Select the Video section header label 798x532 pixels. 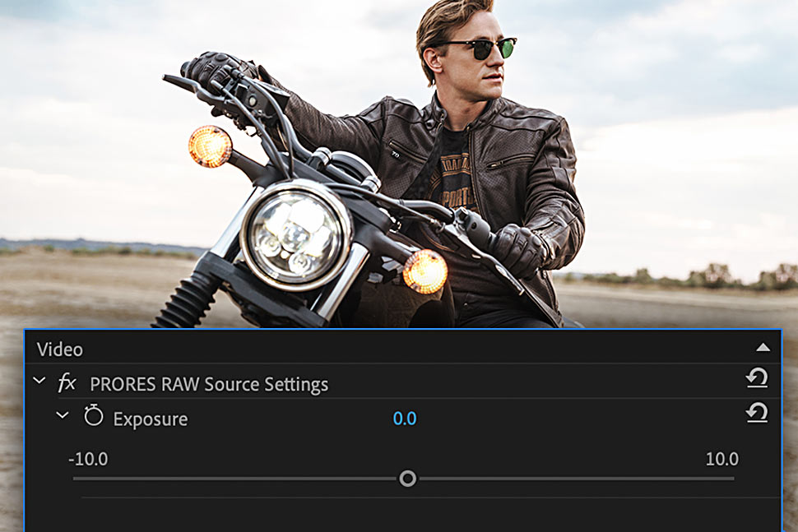pos(59,349)
